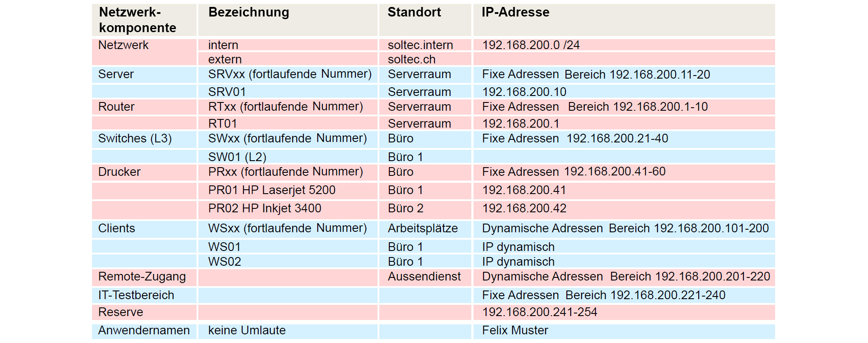Click the Bezeichnung column header

(x=249, y=12)
